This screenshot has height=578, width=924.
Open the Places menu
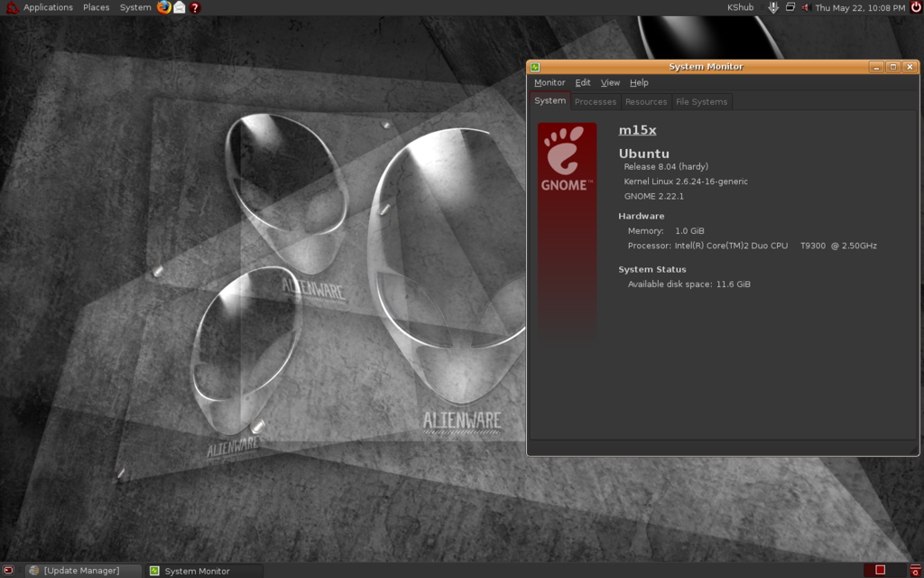pyautogui.click(x=96, y=7)
